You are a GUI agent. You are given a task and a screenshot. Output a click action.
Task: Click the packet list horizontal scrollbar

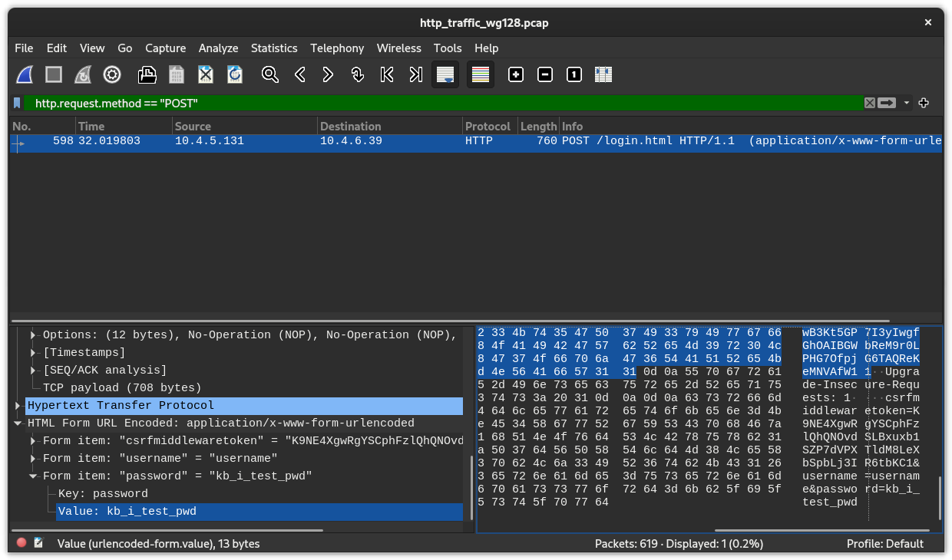point(449,321)
